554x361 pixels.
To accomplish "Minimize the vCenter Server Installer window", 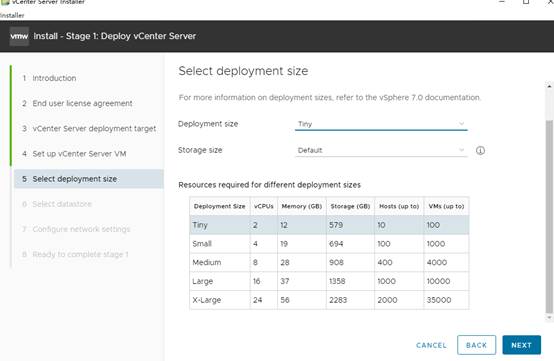I will pyautogui.click(x=502, y=2).
